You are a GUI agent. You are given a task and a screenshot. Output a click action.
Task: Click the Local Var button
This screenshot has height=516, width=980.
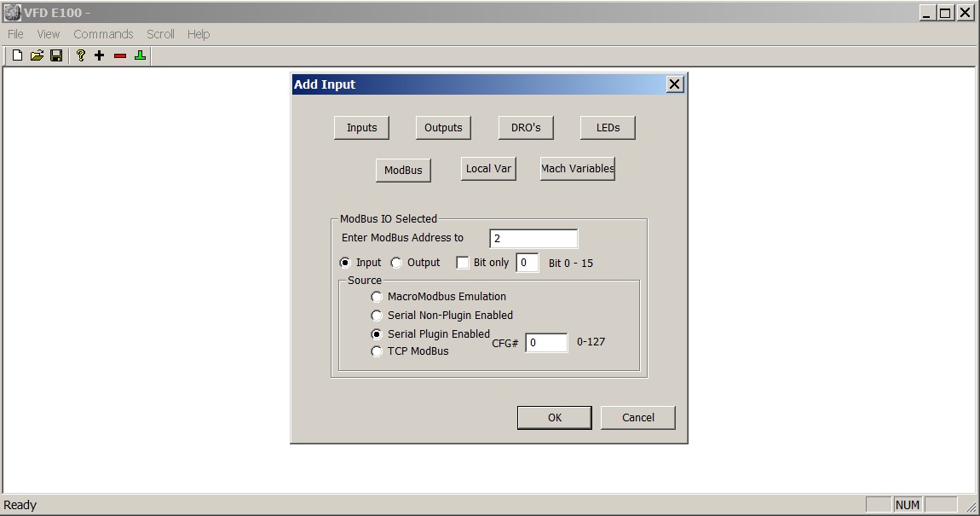point(488,168)
